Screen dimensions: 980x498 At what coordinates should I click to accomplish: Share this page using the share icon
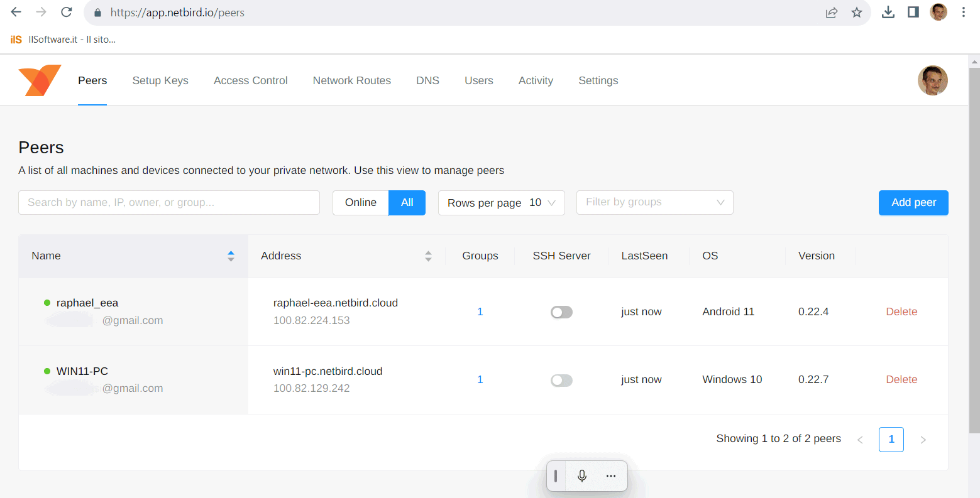(x=832, y=13)
